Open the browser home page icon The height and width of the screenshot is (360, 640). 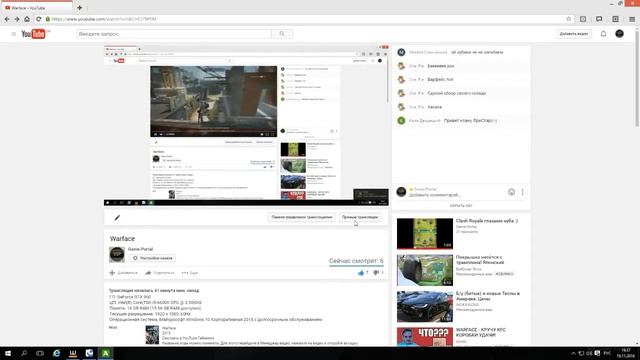pos(27,19)
